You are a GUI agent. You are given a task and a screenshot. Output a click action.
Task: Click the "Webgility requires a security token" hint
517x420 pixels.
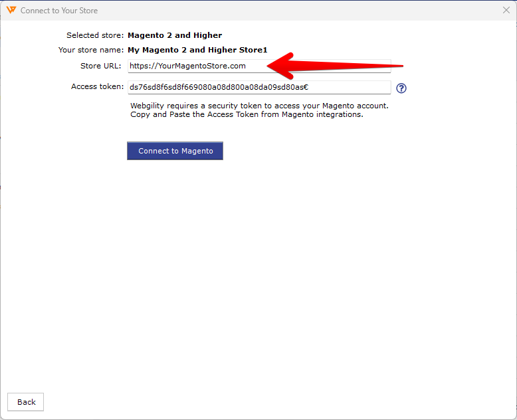pos(259,106)
